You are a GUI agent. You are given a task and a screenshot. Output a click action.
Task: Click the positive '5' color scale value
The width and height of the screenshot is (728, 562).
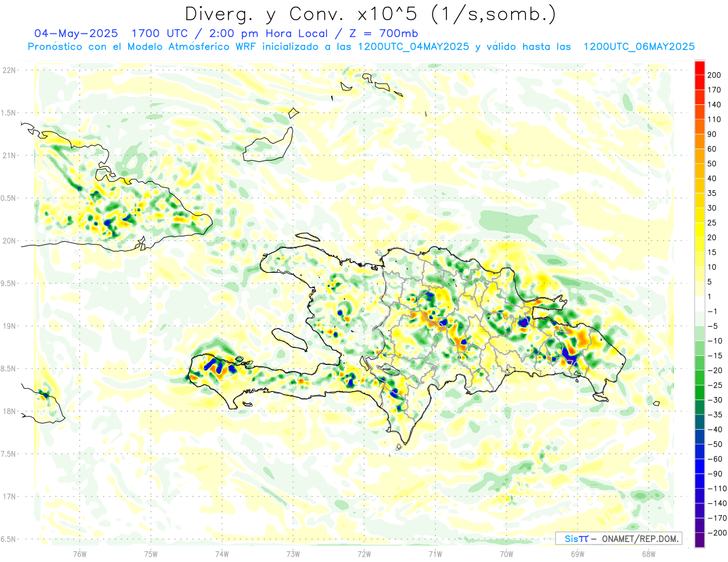pyautogui.click(x=709, y=282)
